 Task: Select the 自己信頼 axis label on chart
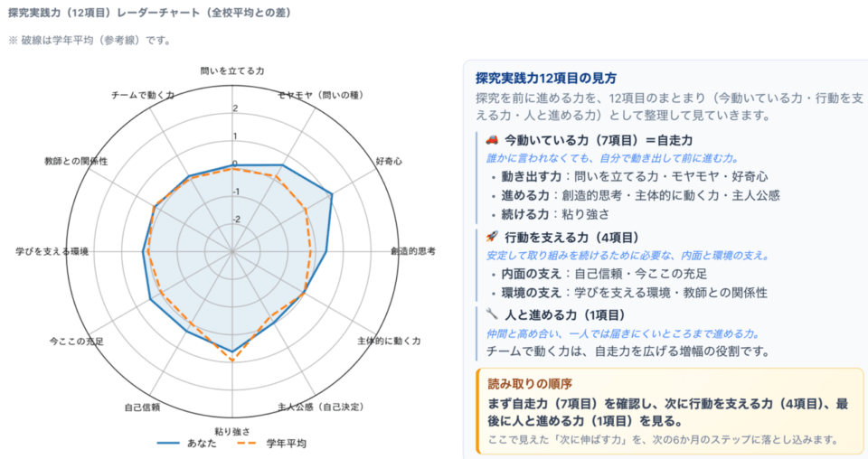click(142, 407)
